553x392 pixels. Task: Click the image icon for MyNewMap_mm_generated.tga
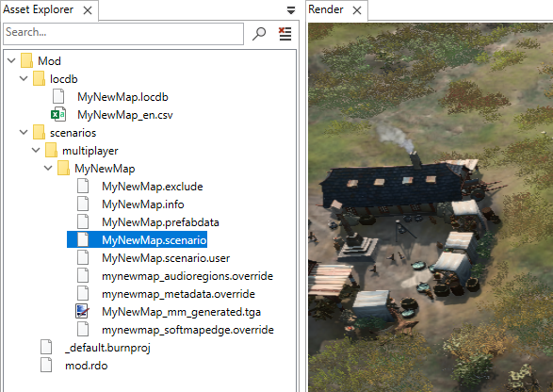(x=83, y=312)
